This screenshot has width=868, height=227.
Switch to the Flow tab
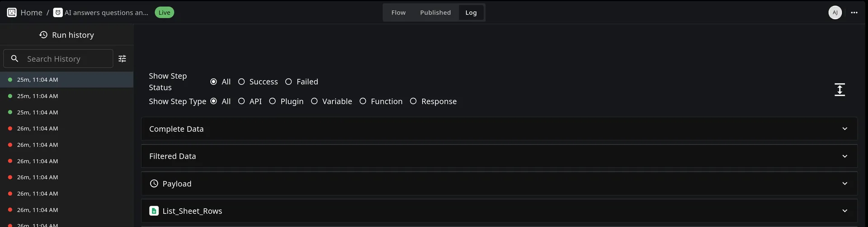pos(398,13)
